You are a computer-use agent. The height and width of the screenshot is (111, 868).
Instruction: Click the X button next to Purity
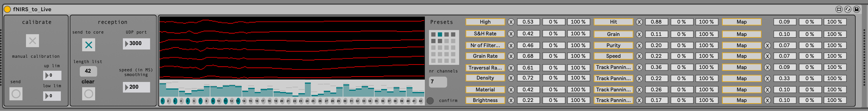(x=639, y=46)
